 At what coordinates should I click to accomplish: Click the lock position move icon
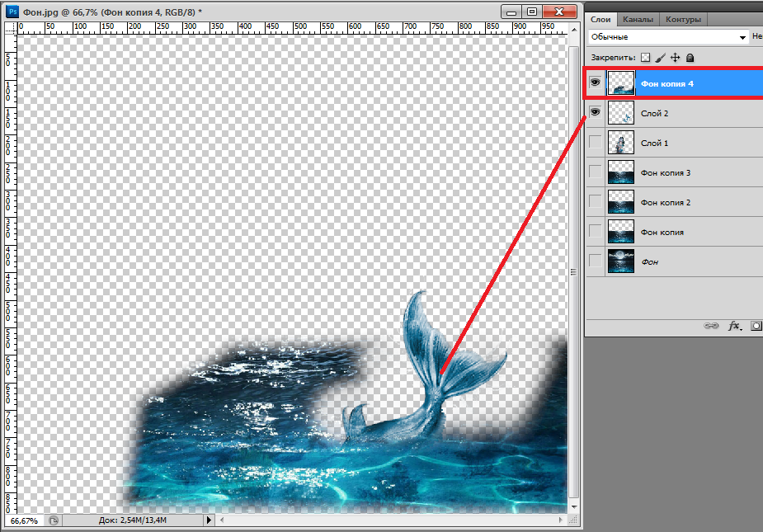click(675, 58)
